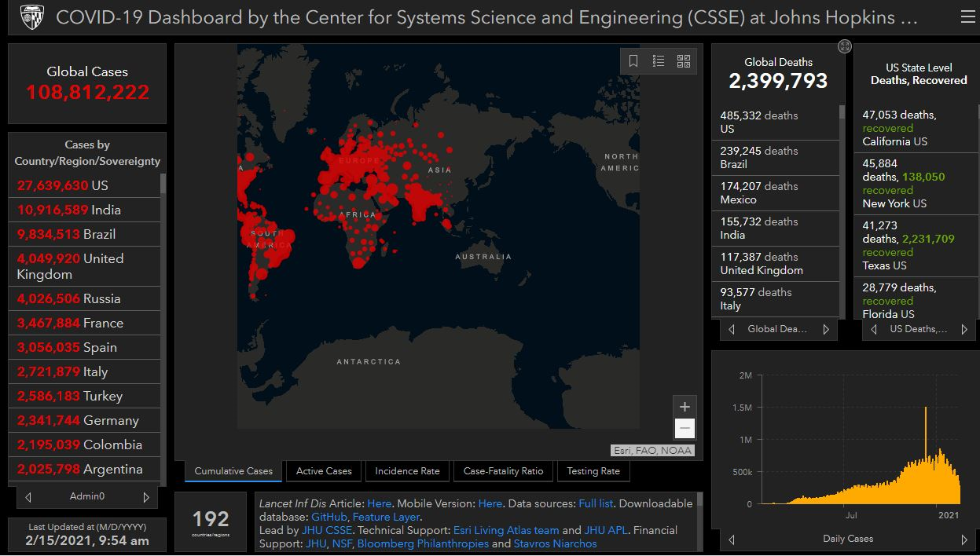Open the JHU CSSE link
980x556 pixels.
coord(328,530)
